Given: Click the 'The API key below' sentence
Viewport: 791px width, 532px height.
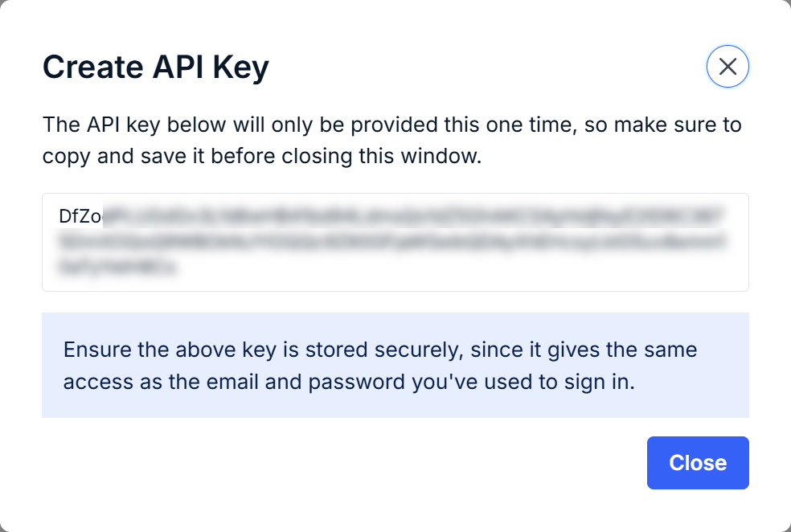Looking at the screenshot, I should (392, 125).
